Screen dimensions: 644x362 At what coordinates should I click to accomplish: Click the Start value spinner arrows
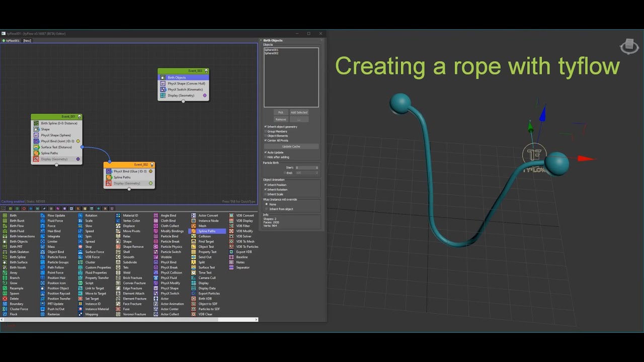(316, 167)
